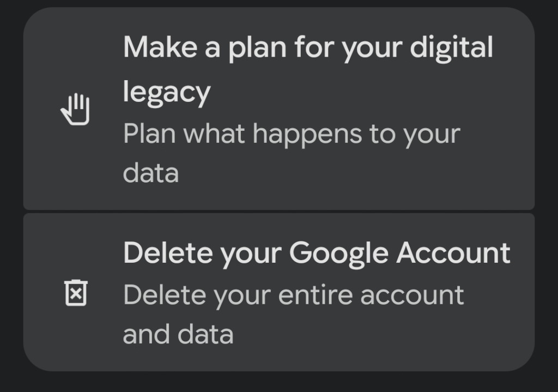Click "Plan what happens to your data" text
This screenshot has width=558, height=392.
pyautogui.click(x=292, y=153)
